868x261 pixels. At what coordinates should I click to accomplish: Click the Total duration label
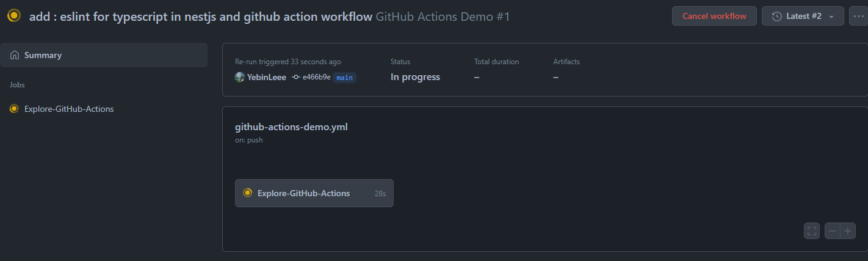coord(496,62)
